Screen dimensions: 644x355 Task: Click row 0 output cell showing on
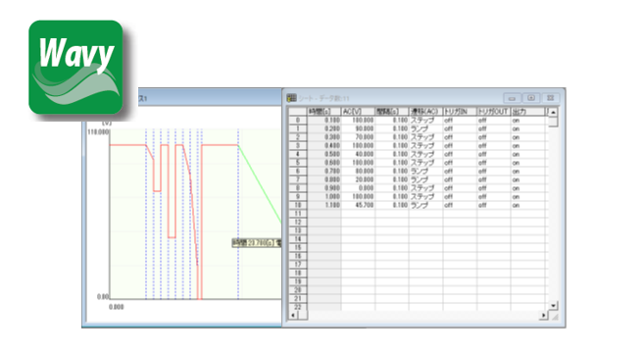tap(529, 121)
